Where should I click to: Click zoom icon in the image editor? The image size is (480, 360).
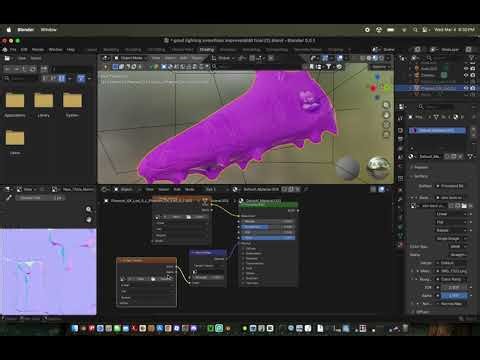89,209
